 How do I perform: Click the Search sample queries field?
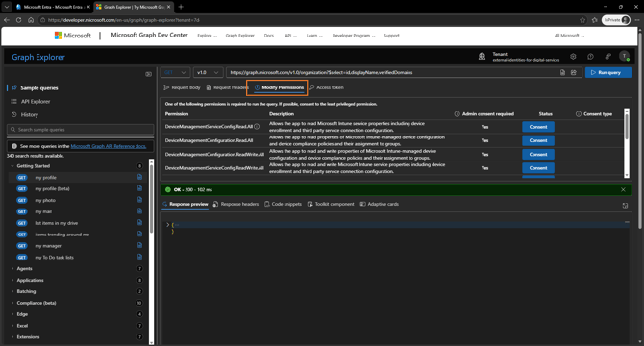pos(81,130)
